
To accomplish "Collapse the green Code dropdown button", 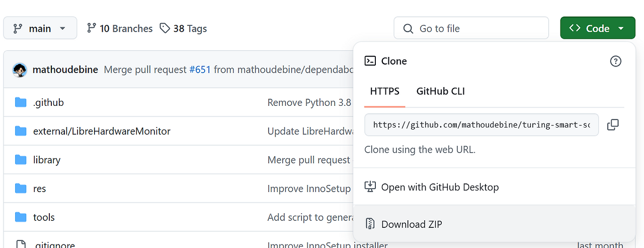I will tap(597, 28).
